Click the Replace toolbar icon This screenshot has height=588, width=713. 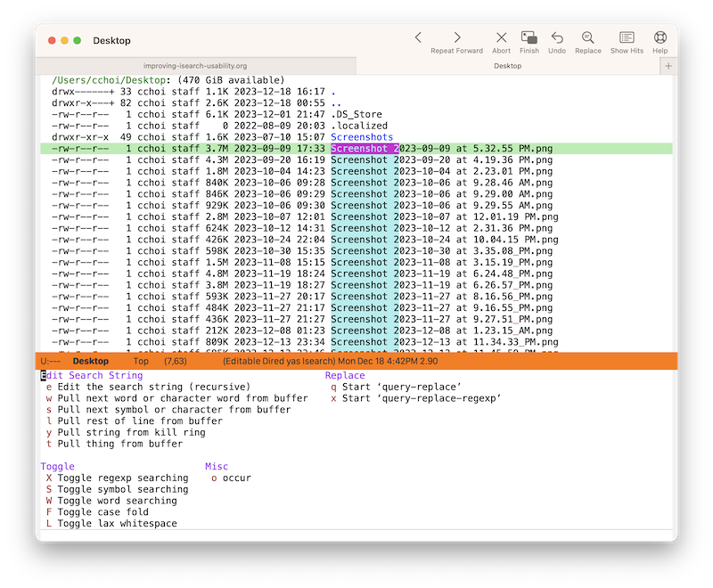[x=587, y=37]
